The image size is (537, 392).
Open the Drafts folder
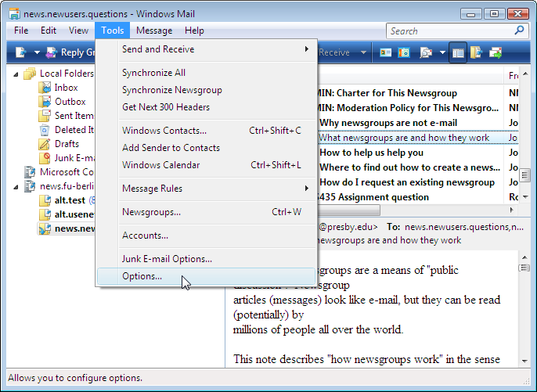click(67, 144)
